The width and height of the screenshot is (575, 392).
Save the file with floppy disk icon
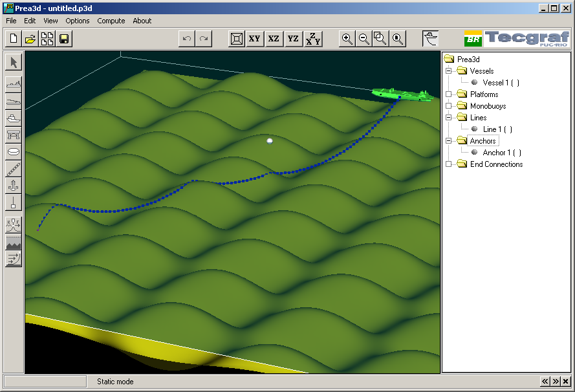(x=64, y=39)
